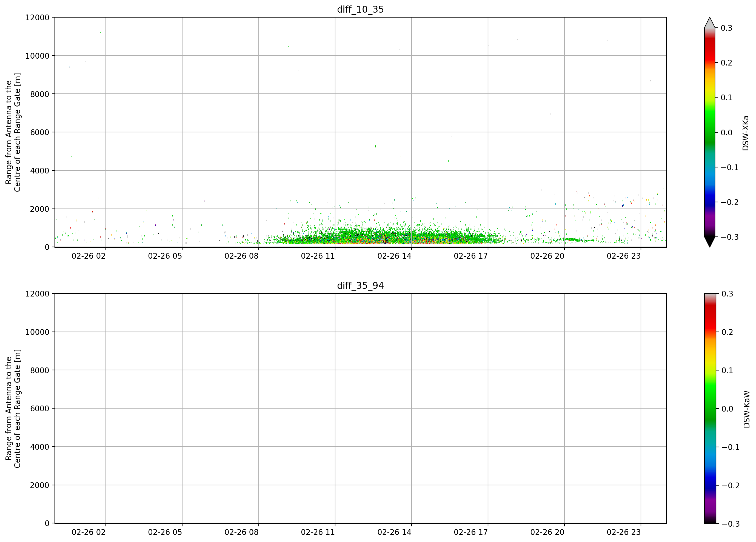Image resolution: width=756 pixels, height=542 pixels.
Task: Click the 8000 y-tick in diff_35_94 plot
Action: coord(40,370)
